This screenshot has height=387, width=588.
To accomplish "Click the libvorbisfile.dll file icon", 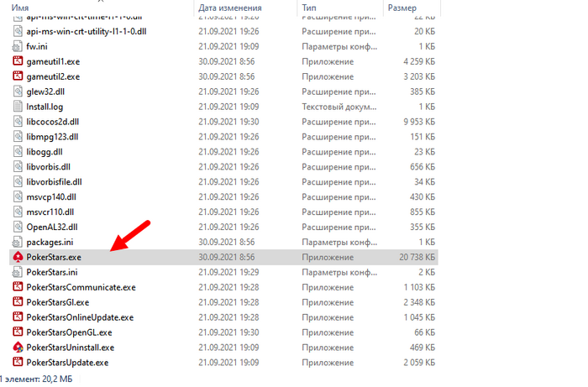I will [18, 181].
